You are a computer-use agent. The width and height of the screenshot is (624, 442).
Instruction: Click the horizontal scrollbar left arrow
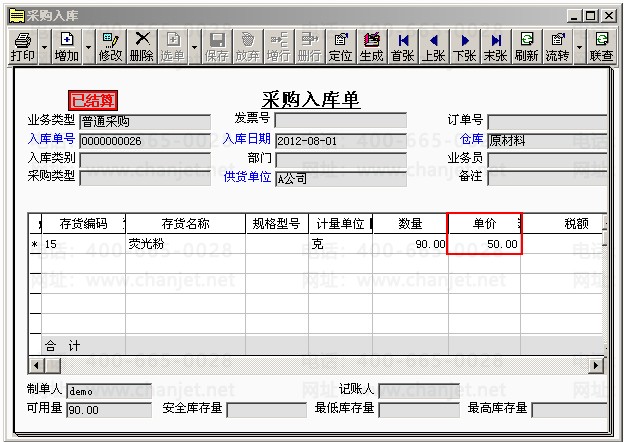[x=36, y=365]
